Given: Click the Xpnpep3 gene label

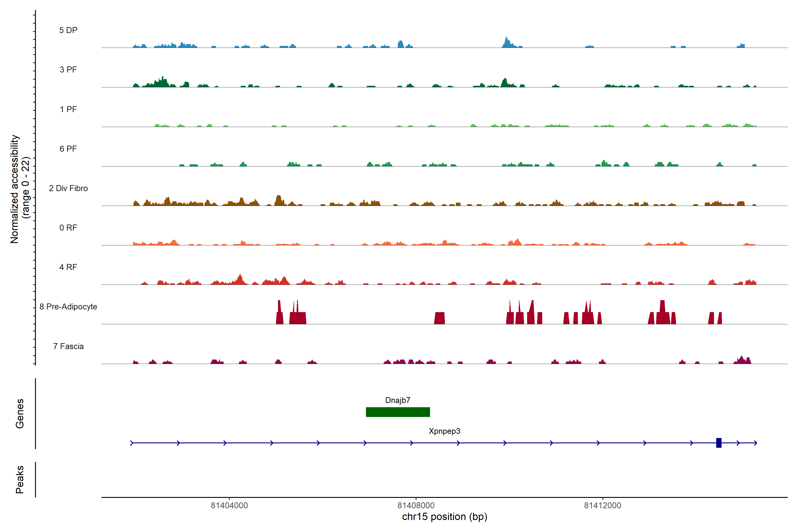Looking at the screenshot, I should 444,431.
